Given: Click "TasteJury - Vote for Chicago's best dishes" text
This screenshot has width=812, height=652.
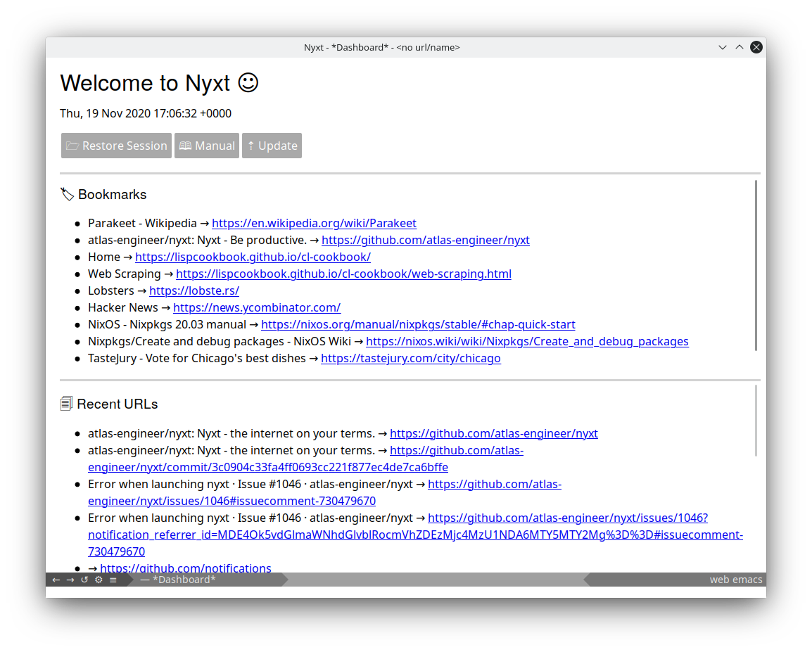Looking at the screenshot, I should tap(197, 359).
